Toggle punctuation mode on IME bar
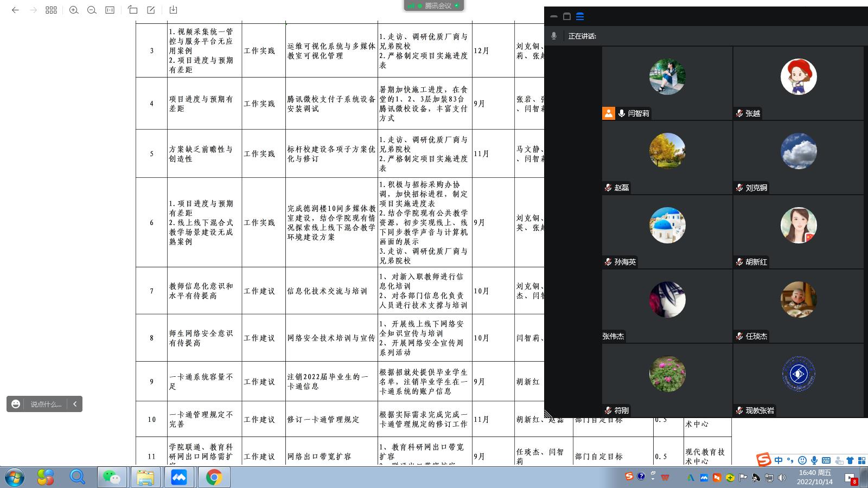This screenshot has width=868, height=488. tap(790, 460)
